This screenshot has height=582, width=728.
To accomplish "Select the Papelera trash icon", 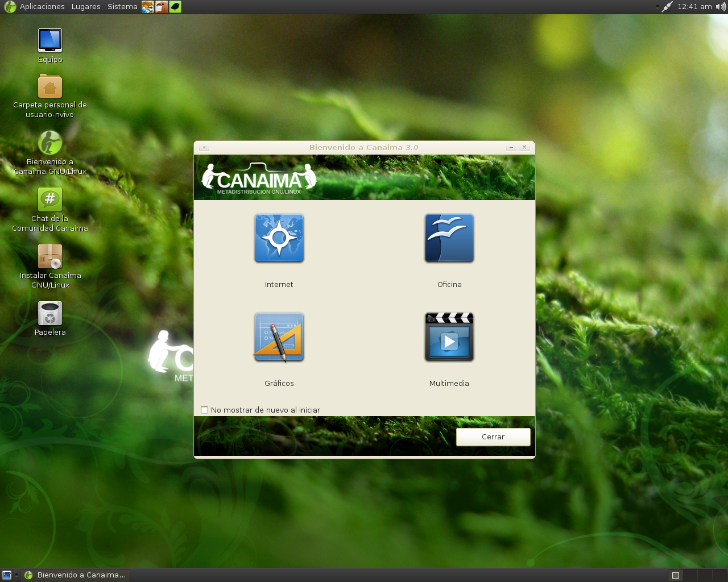I will click(x=50, y=313).
